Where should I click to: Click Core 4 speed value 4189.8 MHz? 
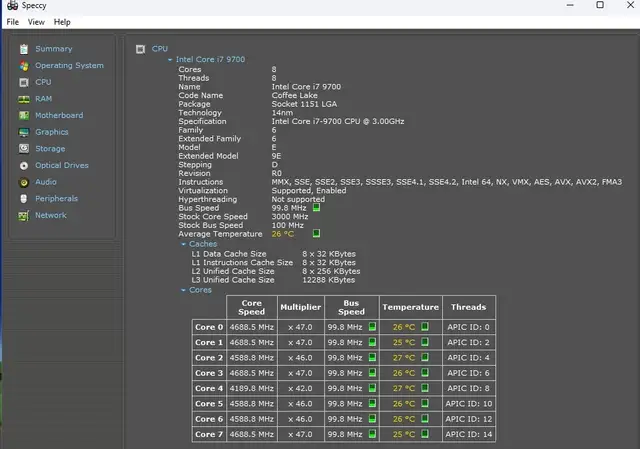[x=251, y=388]
